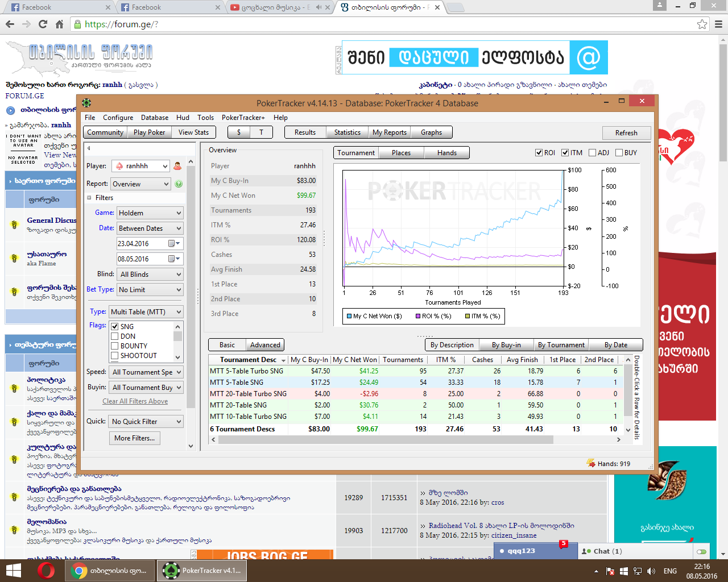Click the Refresh button
Screen dimensions: 728x582
626,133
